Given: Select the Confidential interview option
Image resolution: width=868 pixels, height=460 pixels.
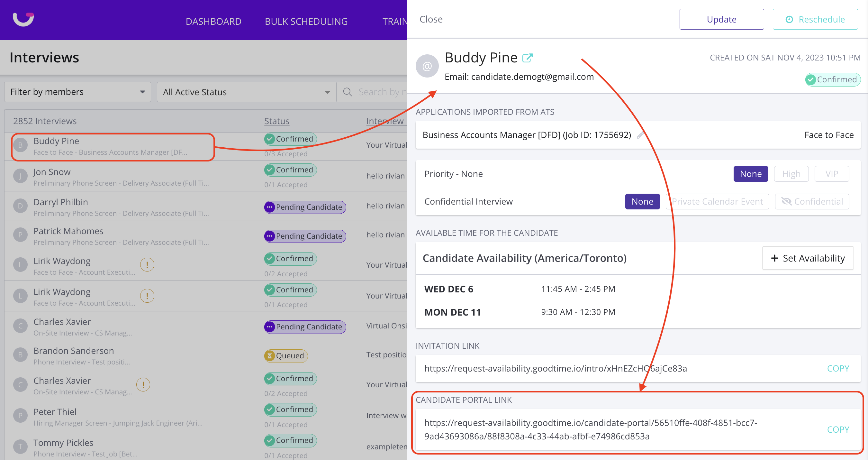Looking at the screenshot, I should pyautogui.click(x=812, y=201).
